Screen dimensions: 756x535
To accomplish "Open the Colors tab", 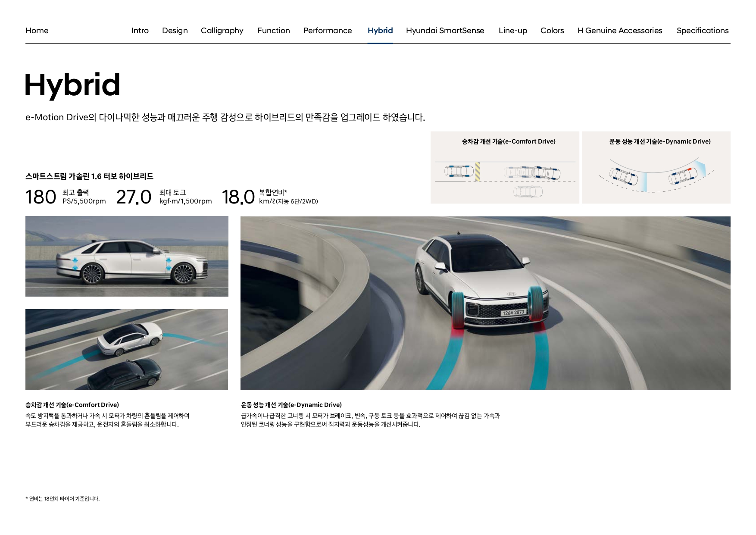I will tap(552, 31).
